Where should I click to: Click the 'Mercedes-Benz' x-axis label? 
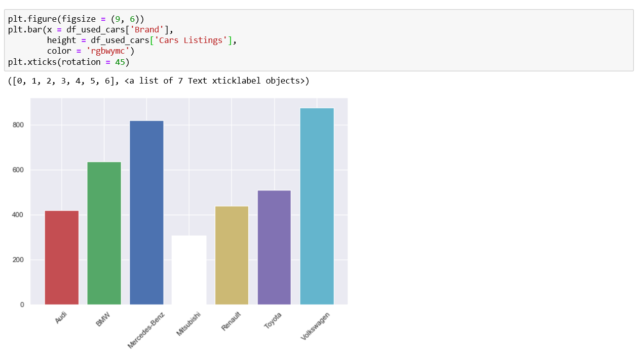click(x=146, y=330)
